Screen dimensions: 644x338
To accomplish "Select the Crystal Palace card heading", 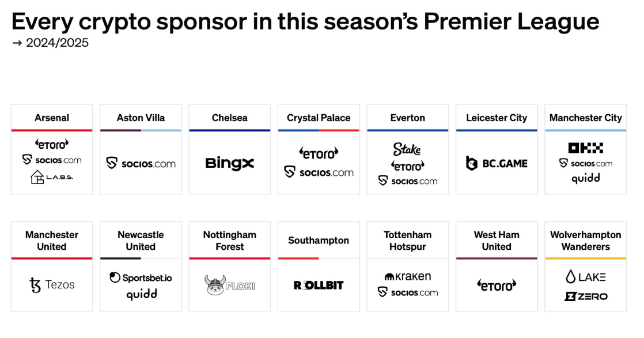I will point(319,118).
